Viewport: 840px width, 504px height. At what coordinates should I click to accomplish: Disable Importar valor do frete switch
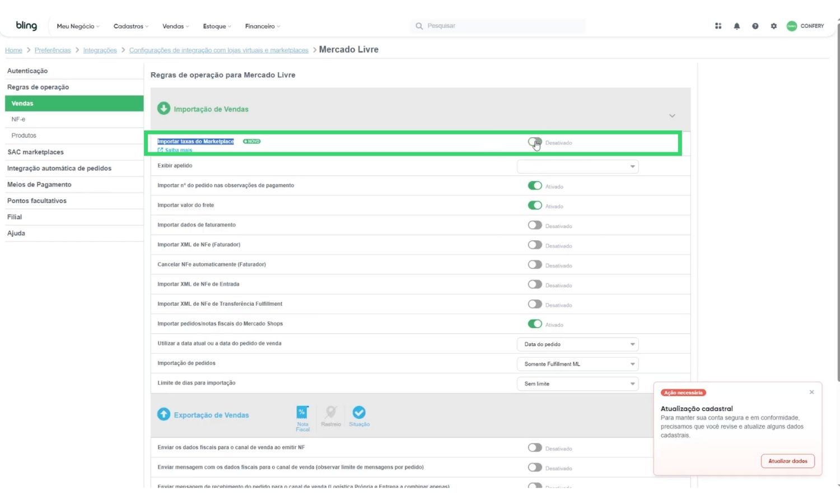click(535, 205)
